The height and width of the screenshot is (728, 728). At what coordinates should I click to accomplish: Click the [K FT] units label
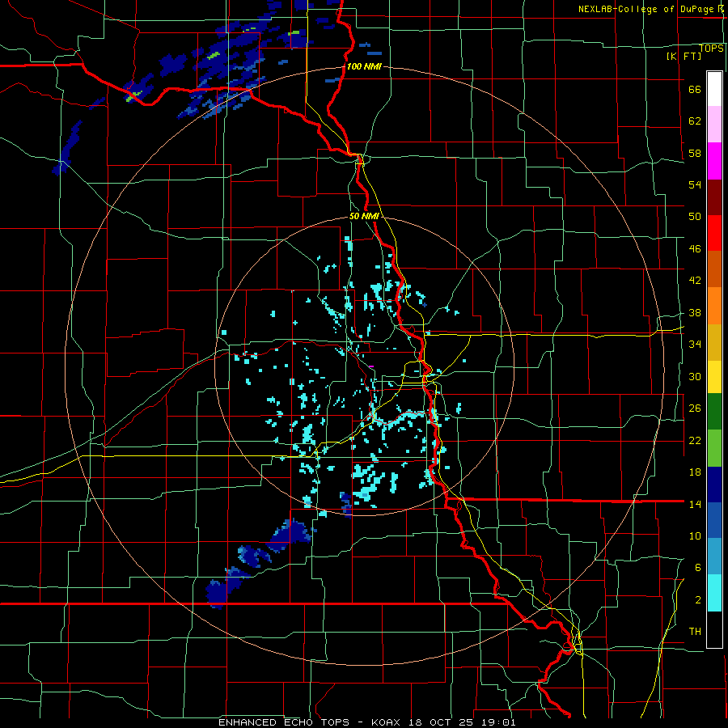coord(684,57)
